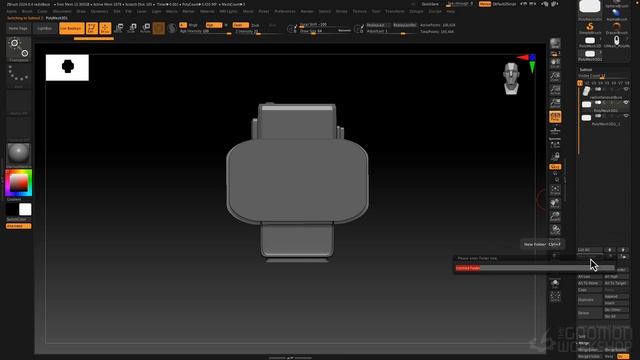Toggle Zsub sculpt mode

(256, 25)
